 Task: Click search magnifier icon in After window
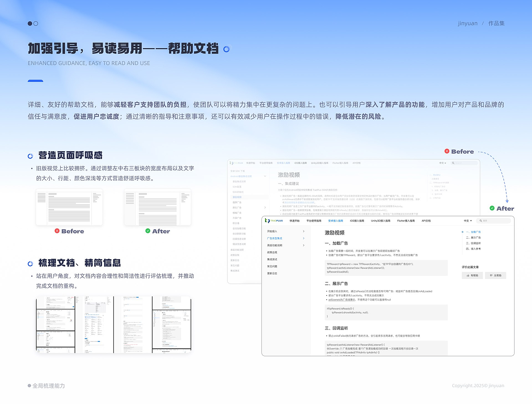click(481, 221)
